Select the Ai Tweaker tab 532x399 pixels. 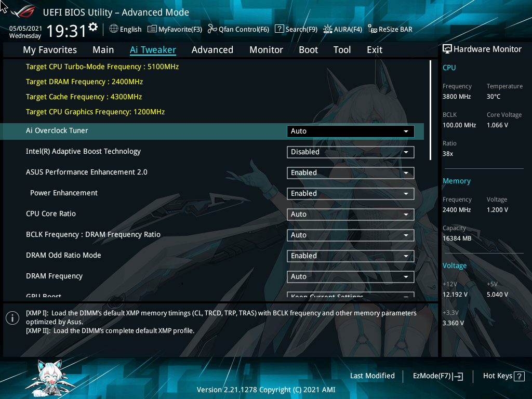(x=153, y=50)
